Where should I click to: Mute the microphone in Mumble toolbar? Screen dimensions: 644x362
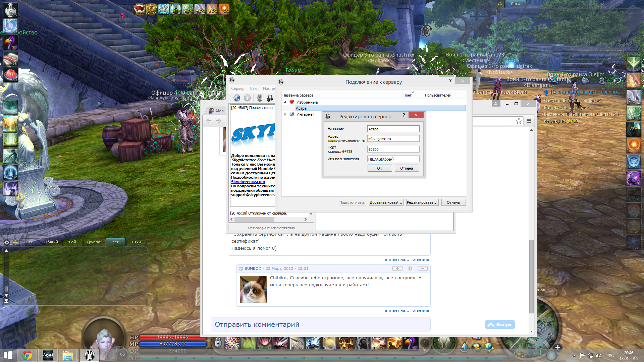coord(259,98)
